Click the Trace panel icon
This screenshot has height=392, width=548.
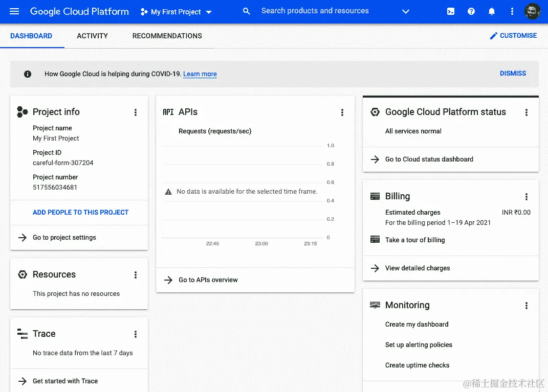coord(21,334)
